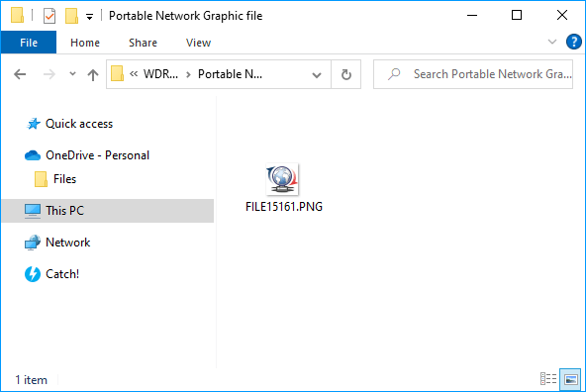The width and height of the screenshot is (586, 392).
Task: Click the Properties icon in quick access toolbar
Action: pos(49,16)
